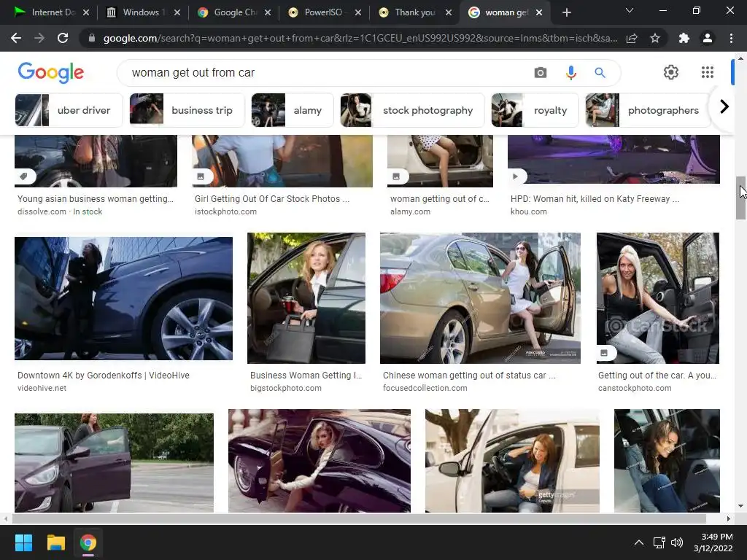Viewport: 747px width, 560px height.
Task: Open the khou.com Katy Freeway video thumbnail
Action: click(x=614, y=159)
